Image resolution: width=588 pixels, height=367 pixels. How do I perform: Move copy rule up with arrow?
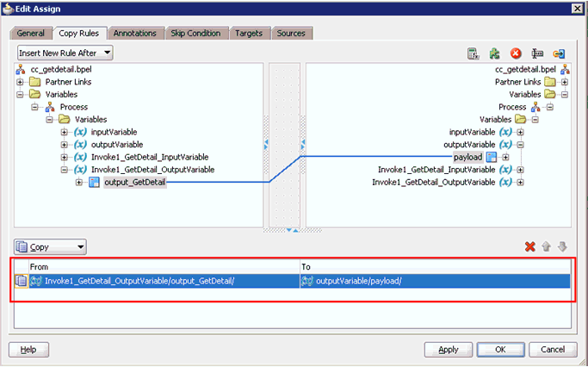[547, 246]
